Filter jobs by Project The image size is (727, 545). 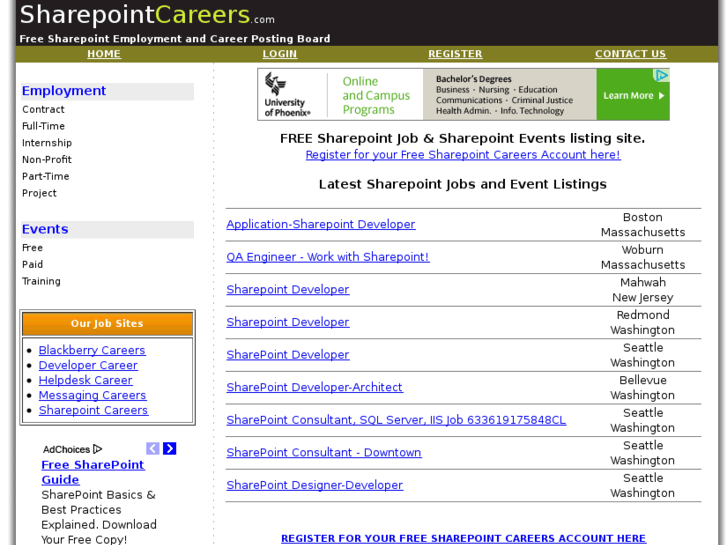coord(39,193)
